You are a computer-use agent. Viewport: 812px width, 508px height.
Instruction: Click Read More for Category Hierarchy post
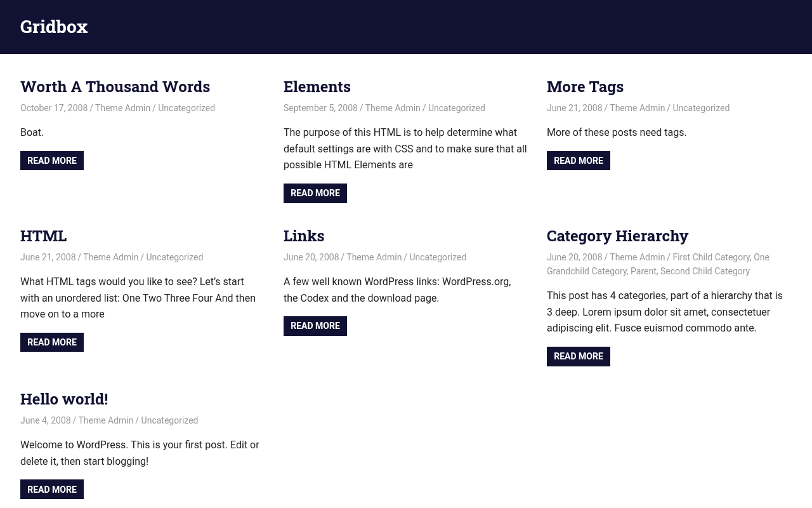click(579, 356)
